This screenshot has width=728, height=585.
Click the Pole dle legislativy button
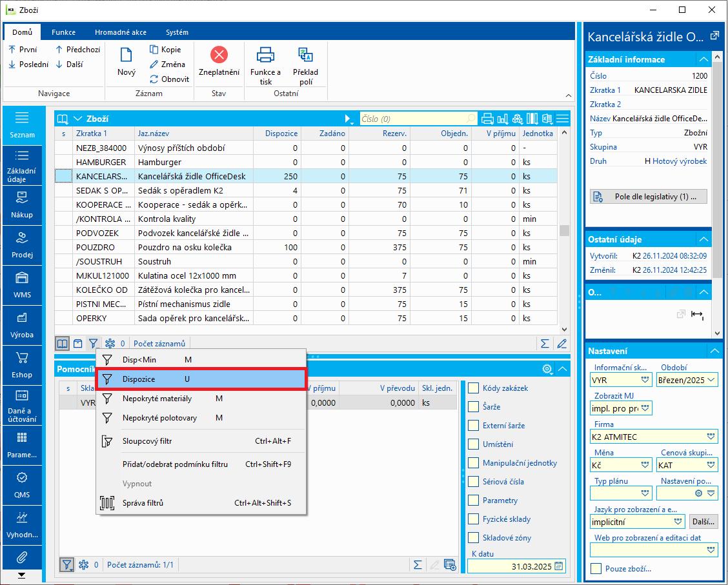click(648, 197)
